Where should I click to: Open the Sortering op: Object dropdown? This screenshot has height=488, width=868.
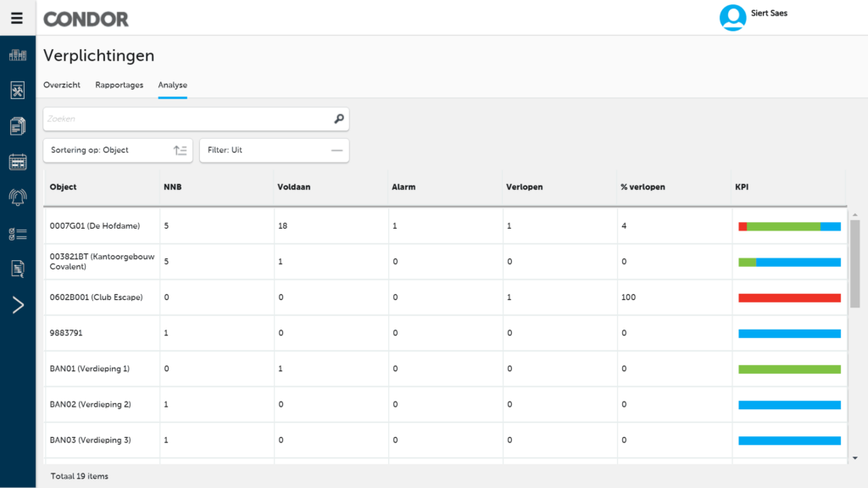(x=118, y=151)
